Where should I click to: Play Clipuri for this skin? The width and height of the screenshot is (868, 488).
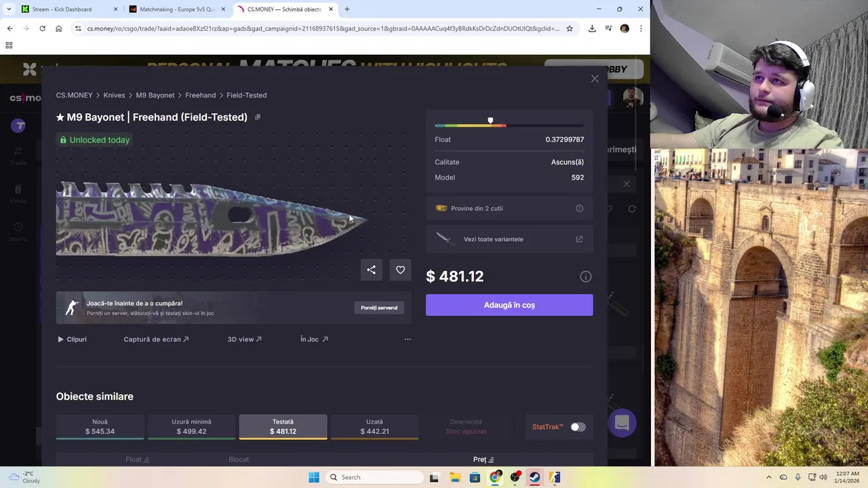point(72,339)
